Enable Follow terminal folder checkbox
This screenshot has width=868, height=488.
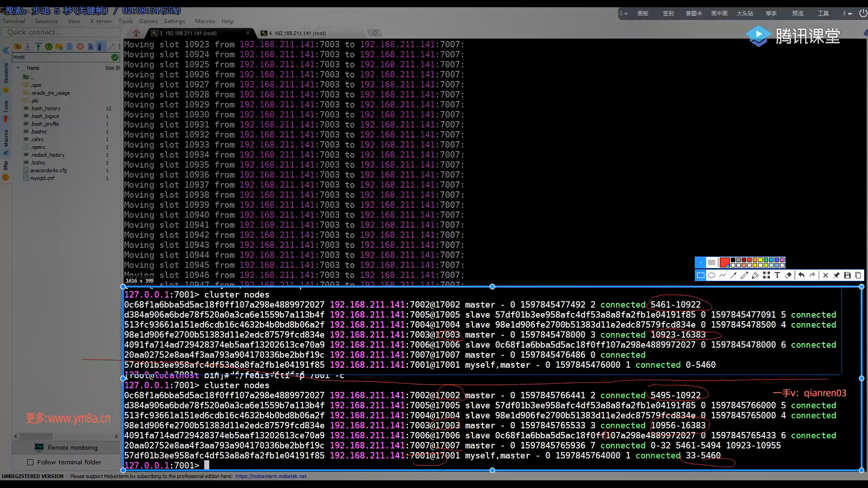(x=30, y=462)
